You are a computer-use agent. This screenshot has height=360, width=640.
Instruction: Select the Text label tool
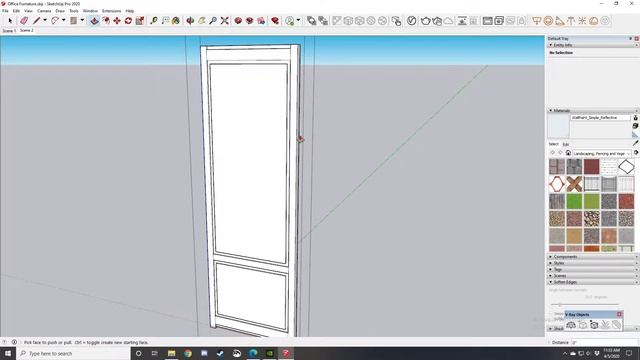165,20
